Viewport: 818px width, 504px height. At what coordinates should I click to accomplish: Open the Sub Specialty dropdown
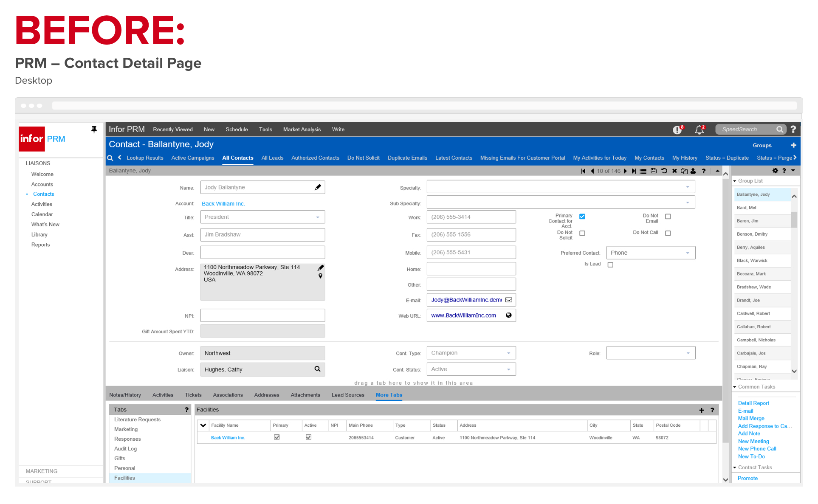561,203
